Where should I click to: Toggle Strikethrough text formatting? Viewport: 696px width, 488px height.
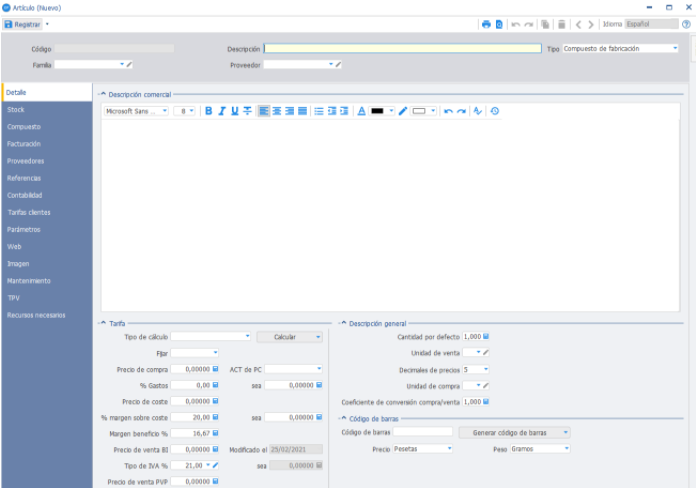coord(247,111)
